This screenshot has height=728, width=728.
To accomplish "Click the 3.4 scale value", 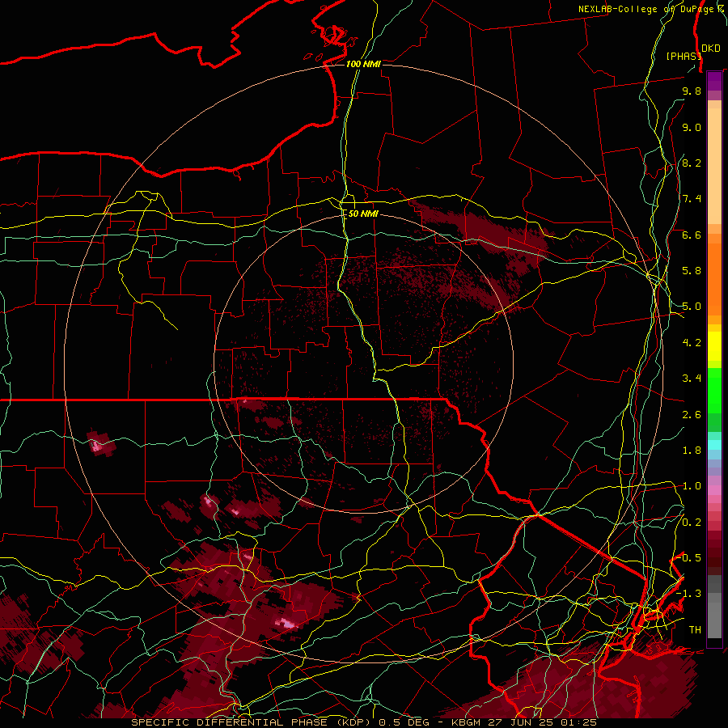I will 692,379.
